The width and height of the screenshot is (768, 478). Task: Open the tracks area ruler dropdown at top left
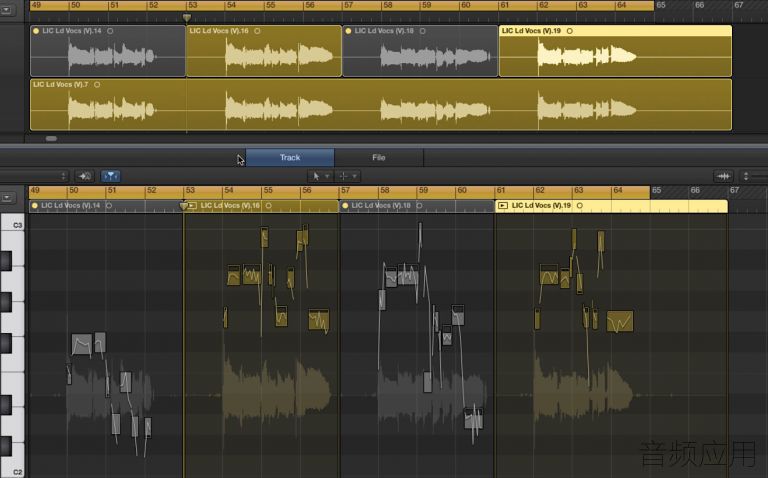(x=6, y=9)
